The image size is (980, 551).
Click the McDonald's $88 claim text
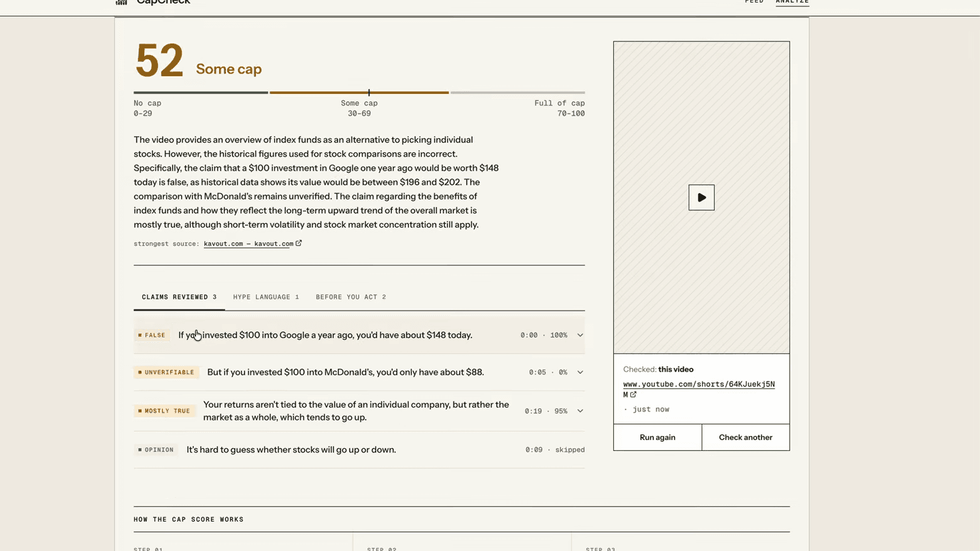[x=346, y=372]
